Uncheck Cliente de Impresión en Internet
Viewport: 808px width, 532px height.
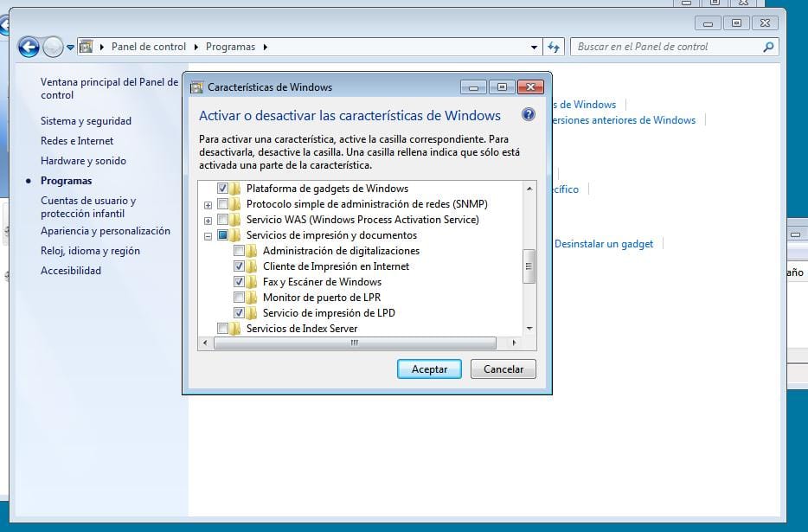239,266
